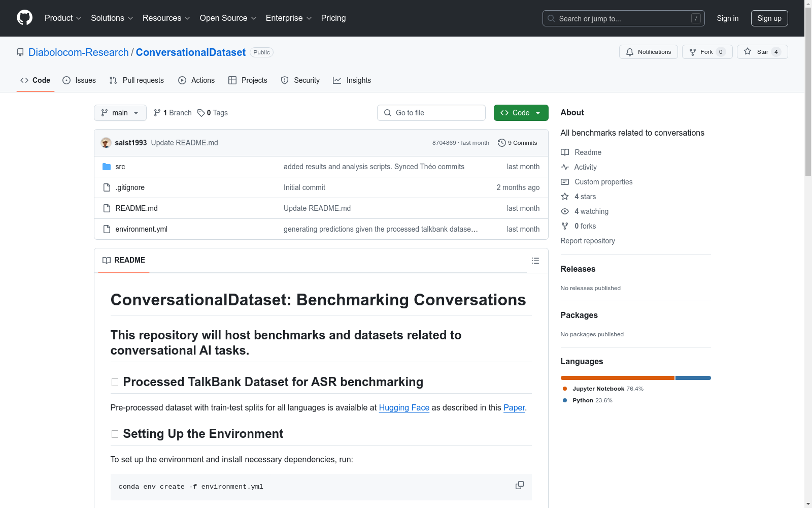Click the Custom properties icon
Image resolution: width=812 pixels, height=508 pixels.
pos(565,182)
